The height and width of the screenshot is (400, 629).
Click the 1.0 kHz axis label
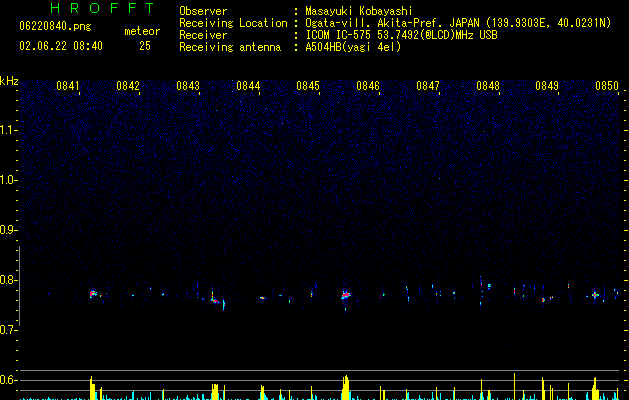pos(9,180)
